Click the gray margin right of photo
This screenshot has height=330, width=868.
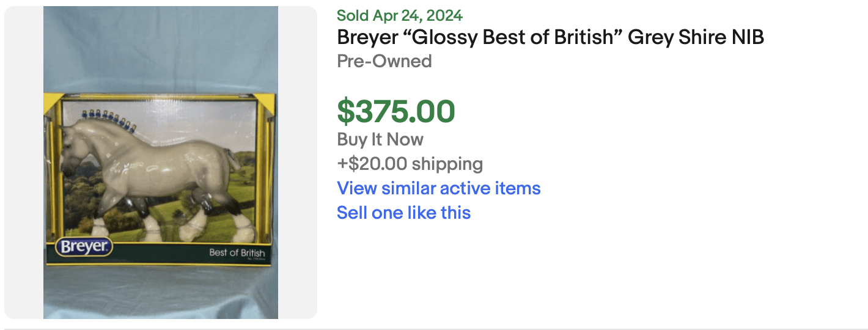coord(298,163)
